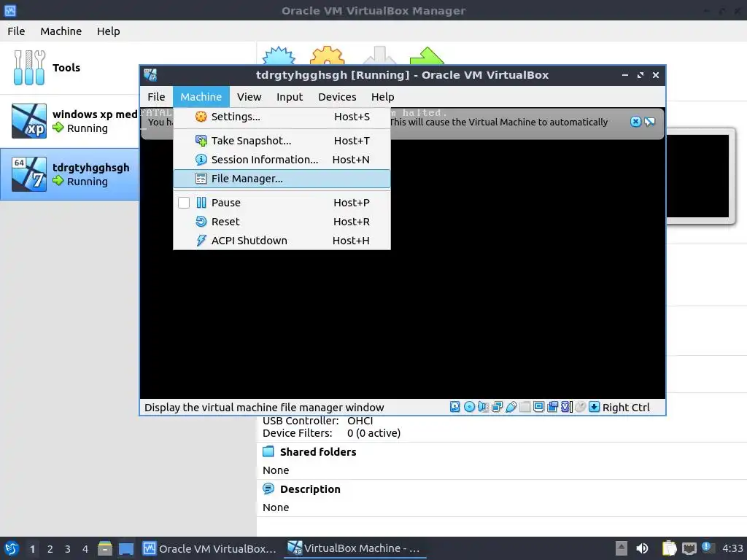This screenshot has width=747, height=560.
Task: Open the Manager window File menu
Action: pos(16,31)
